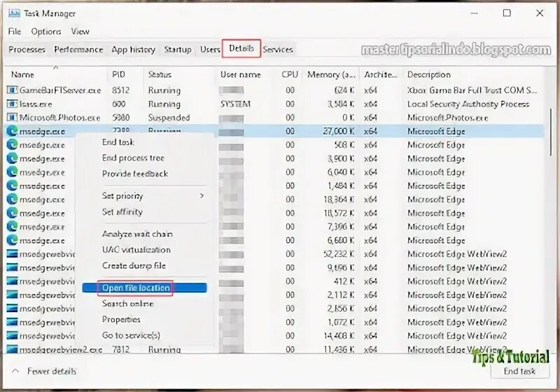
Task: Choose End process tree
Action: point(133,157)
